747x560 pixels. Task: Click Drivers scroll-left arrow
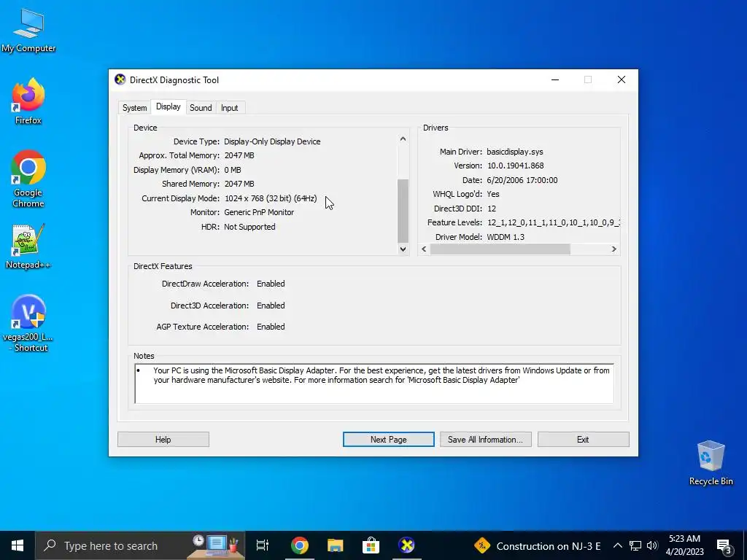click(424, 249)
